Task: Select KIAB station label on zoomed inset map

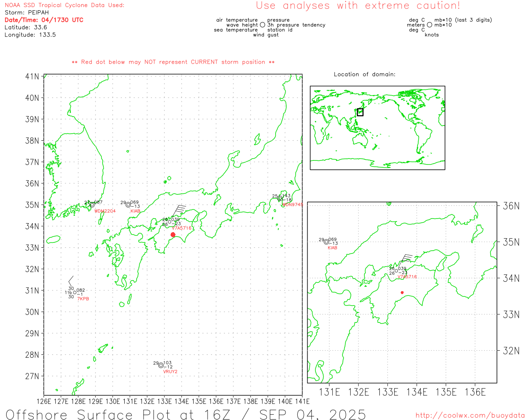Action: (332, 248)
